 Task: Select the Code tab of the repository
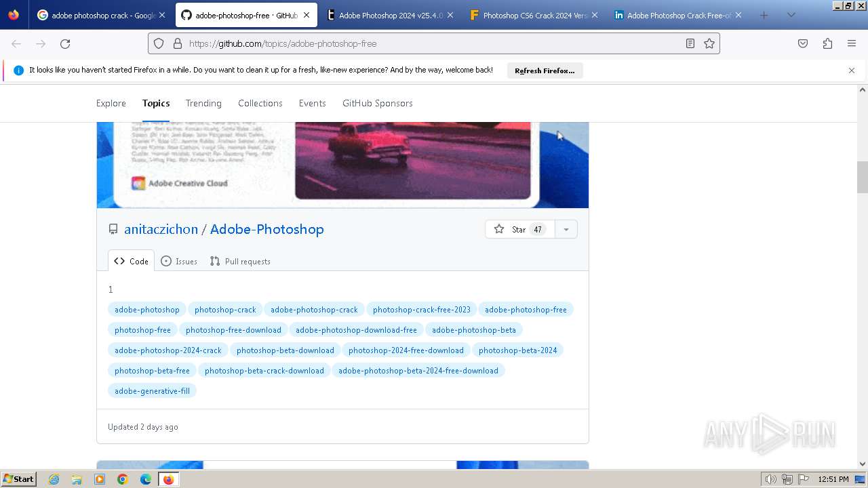point(131,261)
